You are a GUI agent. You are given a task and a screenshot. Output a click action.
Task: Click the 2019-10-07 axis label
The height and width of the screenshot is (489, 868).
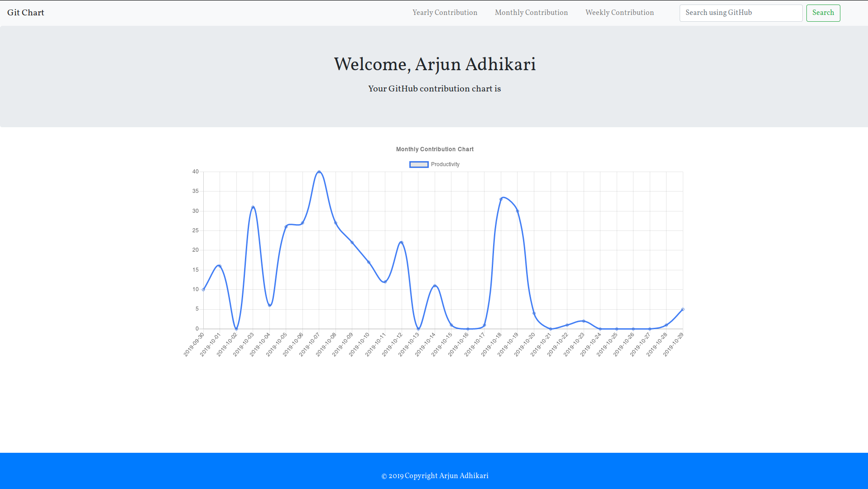(310, 345)
